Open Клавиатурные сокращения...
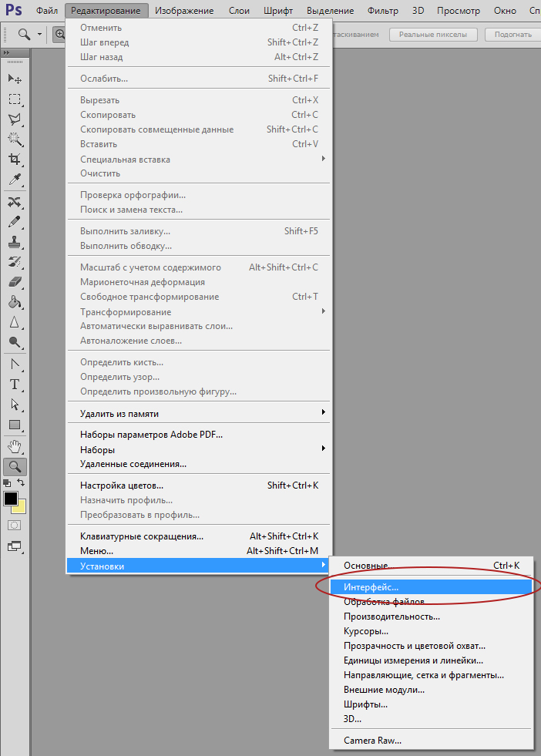Screen dimensions: 541x756 click(x=198, y=536)
